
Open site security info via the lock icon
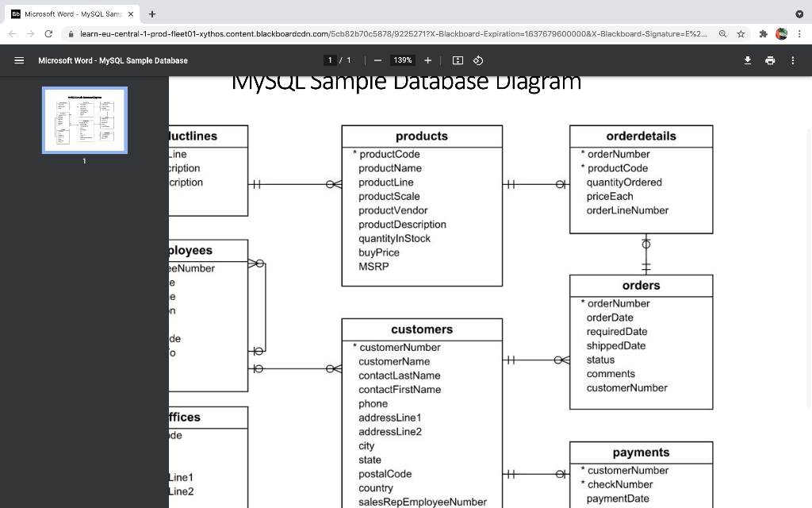[71, 34]
